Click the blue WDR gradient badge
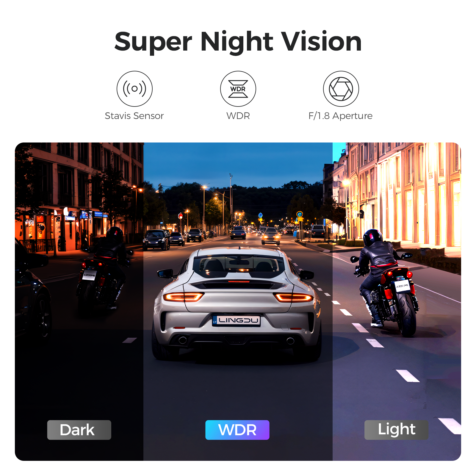Image resolution: width=476 pixels, height=476 pixels. coord(237,430)
